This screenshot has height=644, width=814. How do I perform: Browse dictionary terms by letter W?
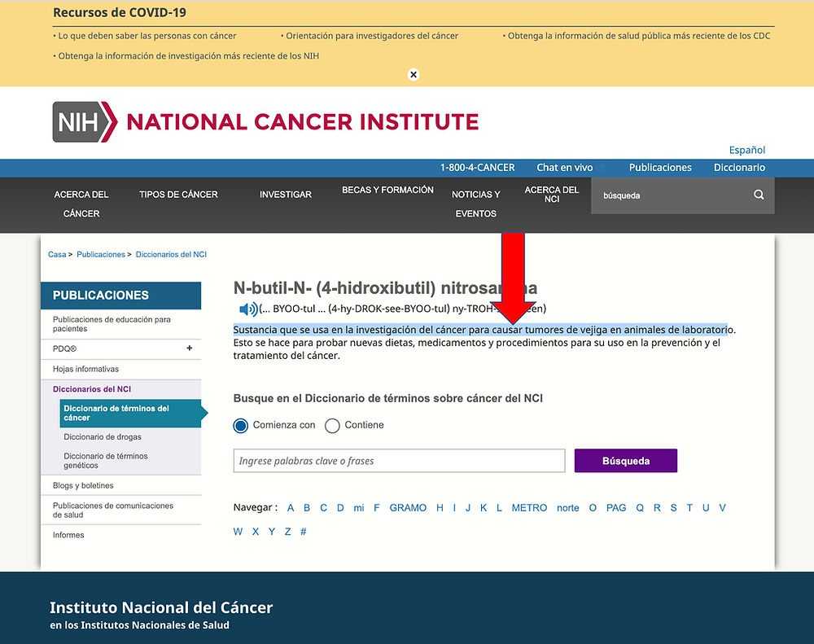pos(238,532)
